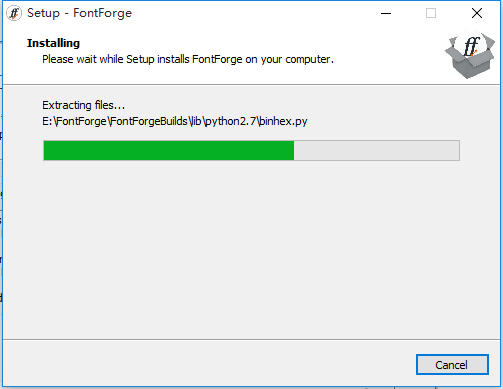Click the green filled part of progress bar
Viewport: 503px width, 389px height.
pos(169,151)
